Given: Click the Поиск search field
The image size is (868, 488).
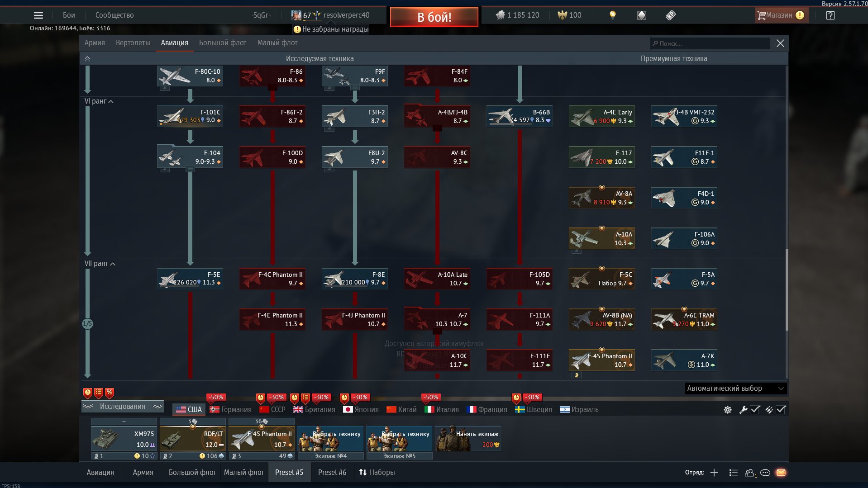Looking at the screenshot, I should tap(710, 43).
